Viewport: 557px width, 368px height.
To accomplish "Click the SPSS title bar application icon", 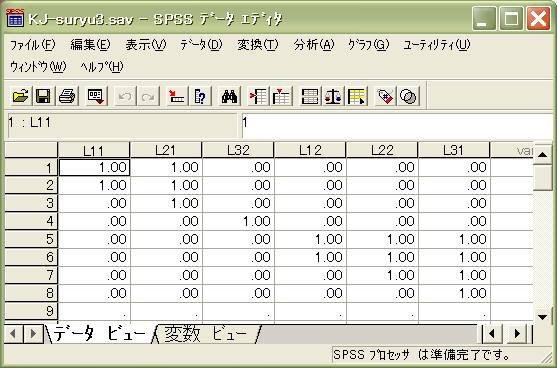I will [x=15, y=18].
